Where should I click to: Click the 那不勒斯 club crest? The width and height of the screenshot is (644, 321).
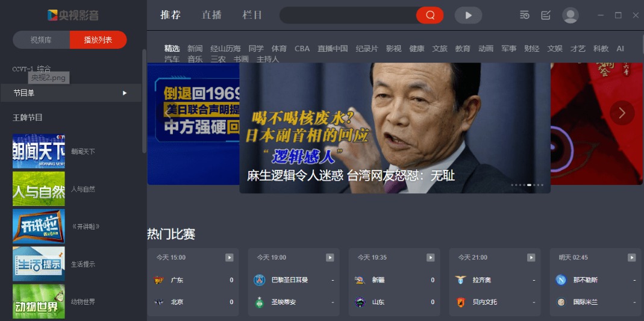click(x=561, y=280)
